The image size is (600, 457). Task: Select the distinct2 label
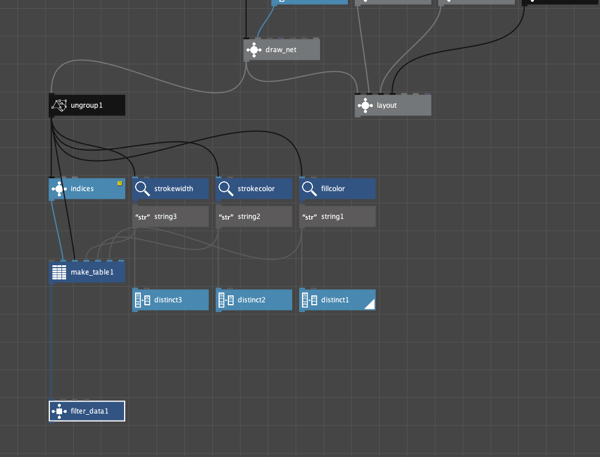coord(251,300)
